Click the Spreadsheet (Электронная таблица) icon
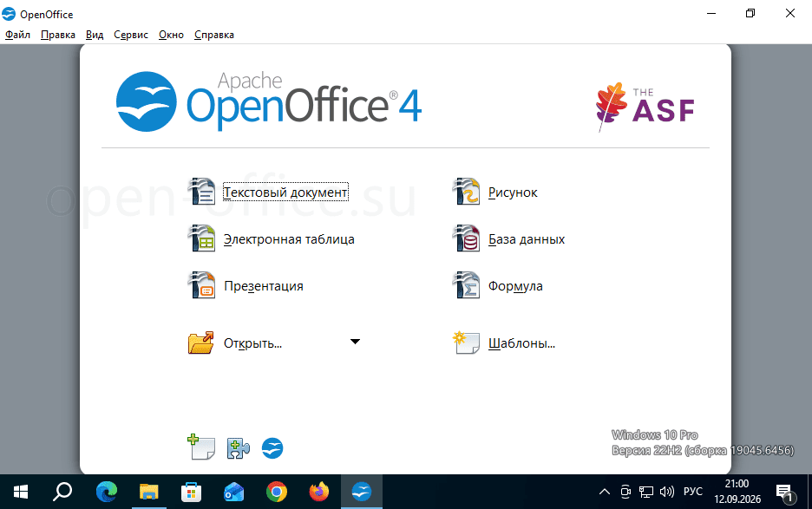 point(201,238)
